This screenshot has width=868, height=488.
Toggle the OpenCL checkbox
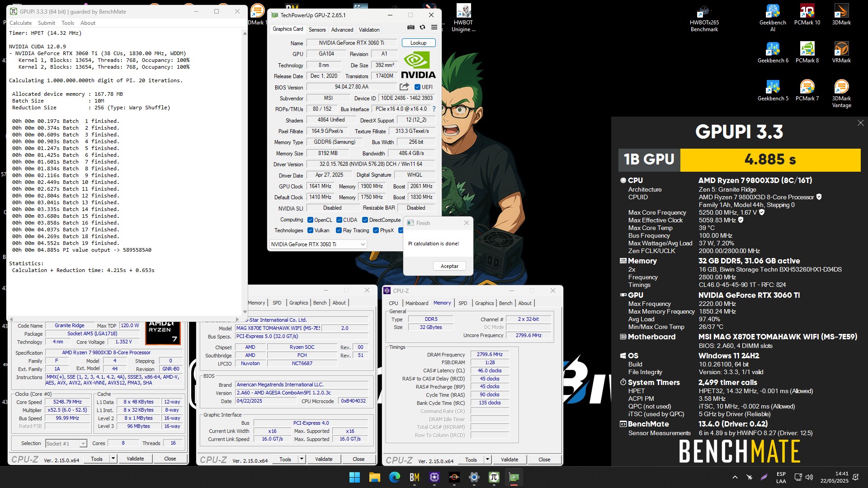(x=310, y=220)
